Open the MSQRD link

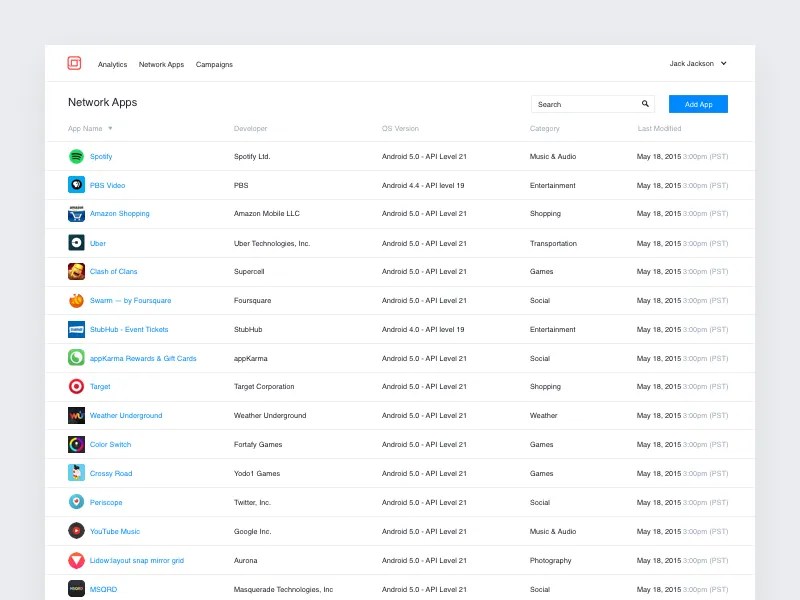click(103, 589)
